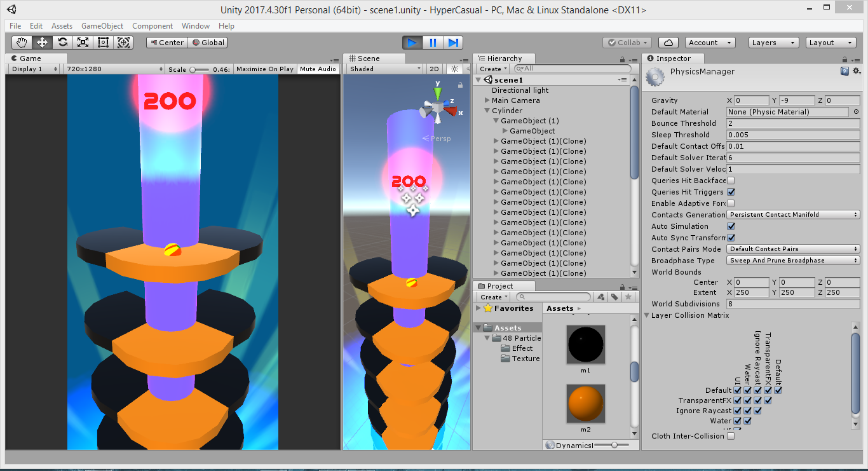
Task: Open the Layers dropdown
Action: (773, 43)
